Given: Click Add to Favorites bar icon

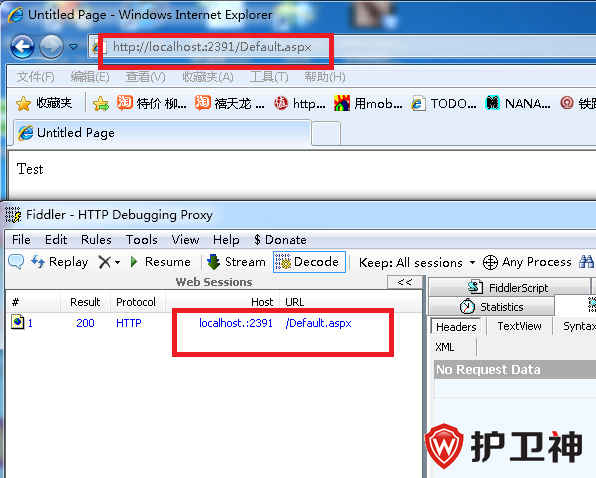Looking at the screenshot, I should tap(101, 103).
